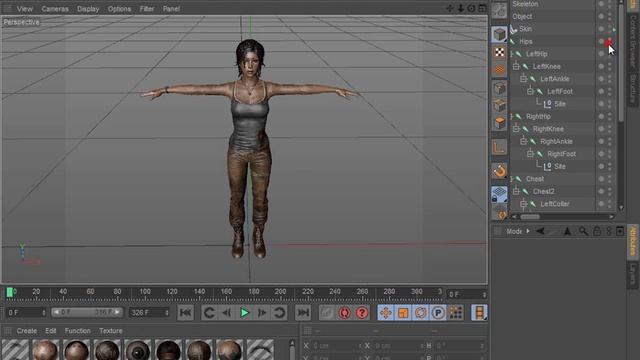The width and height of the screenshot is (640, 360).
Task: Click the green timeline playhead marker
Action: [10, 292]
